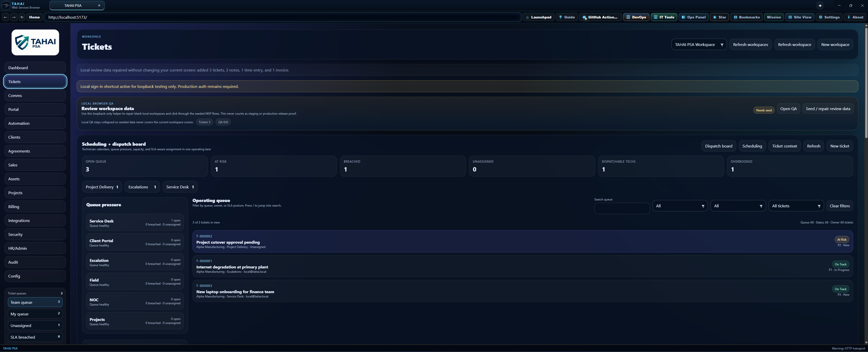Go forward with the forward arrow

tap(14, 17)
